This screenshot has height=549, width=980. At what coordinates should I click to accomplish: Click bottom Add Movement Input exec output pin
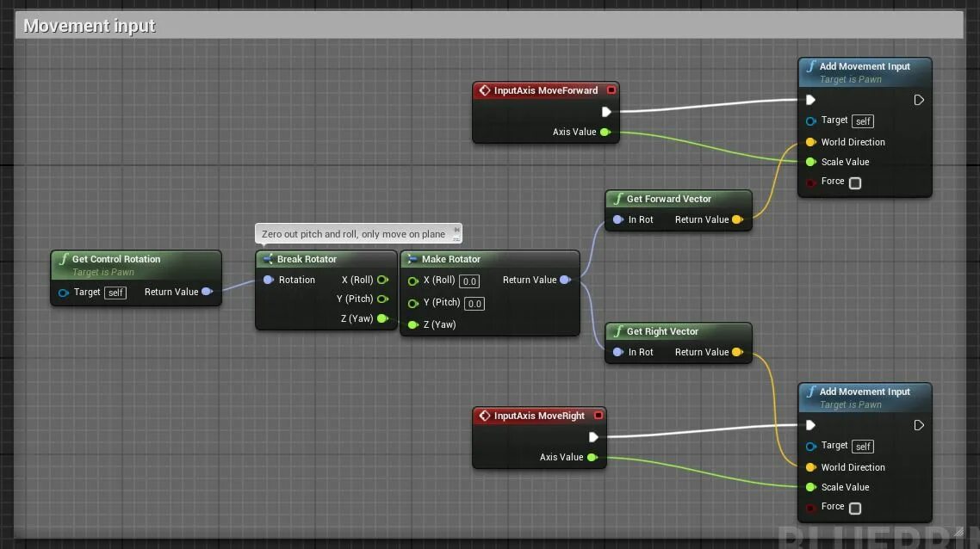(x=919, y=425)
